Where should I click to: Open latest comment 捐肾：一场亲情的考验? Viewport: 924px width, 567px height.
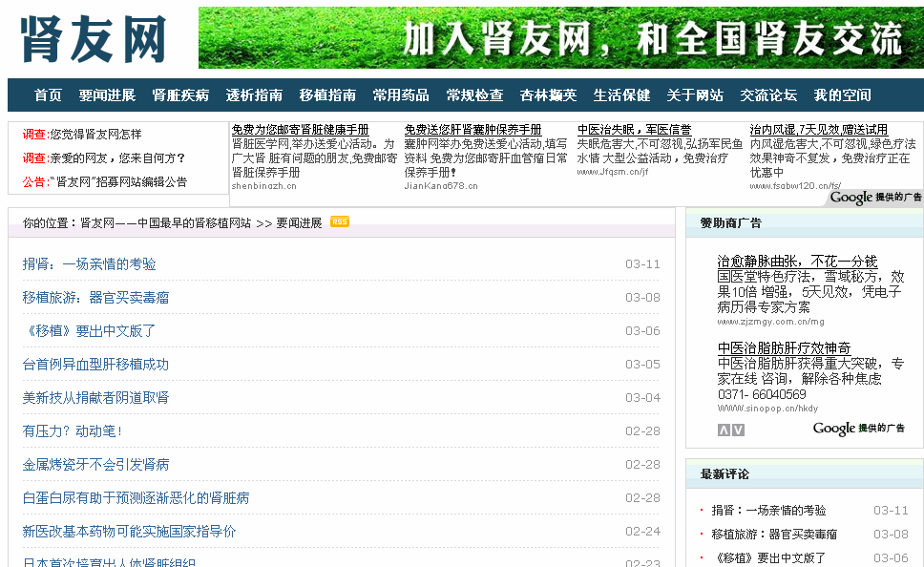tap(768, 511)
